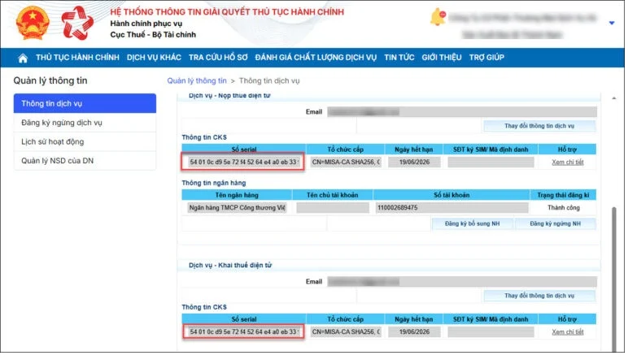Expand the user account dropdown arrow
628x364 pixels.
point(612,23)
